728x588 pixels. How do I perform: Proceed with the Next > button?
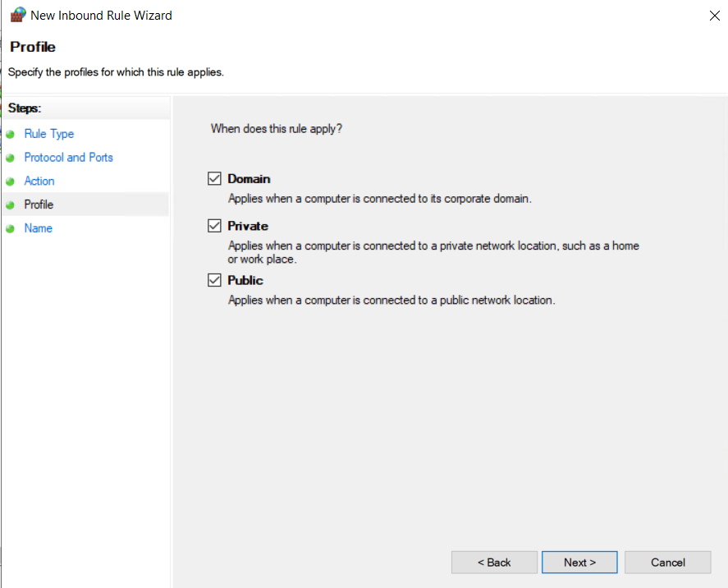pos(579,563)
